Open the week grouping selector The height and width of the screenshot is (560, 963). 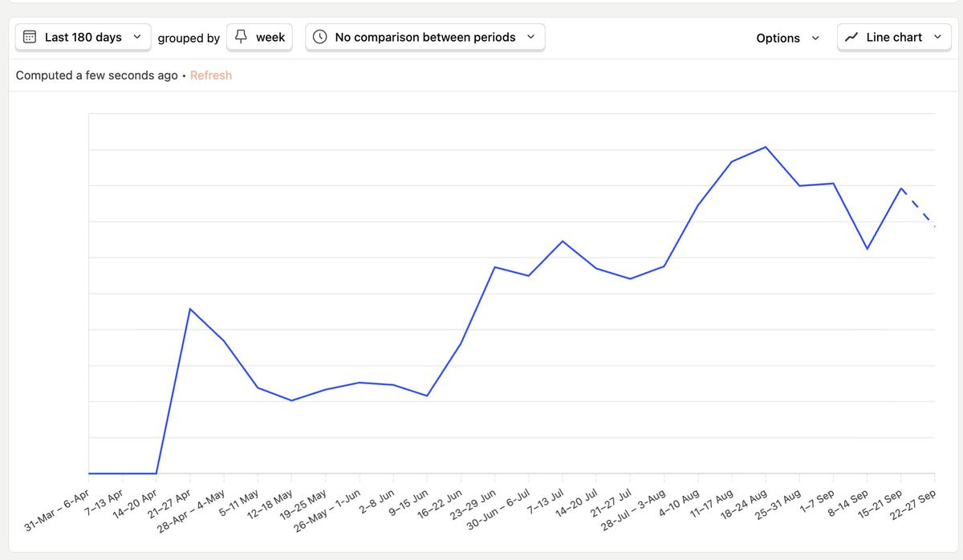(260, 37)
